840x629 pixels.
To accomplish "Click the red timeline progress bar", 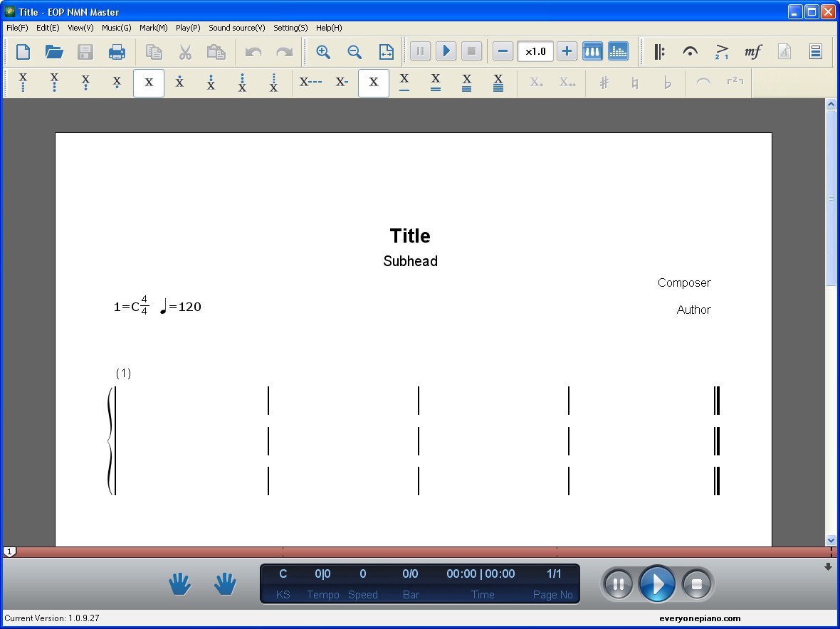I will (x=420, y=552).
